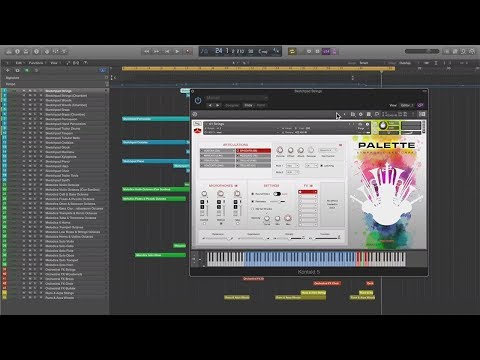Click the duplicate track icon
The height and width of the screenshot is (360, 480).
click(x=17, y=70)
